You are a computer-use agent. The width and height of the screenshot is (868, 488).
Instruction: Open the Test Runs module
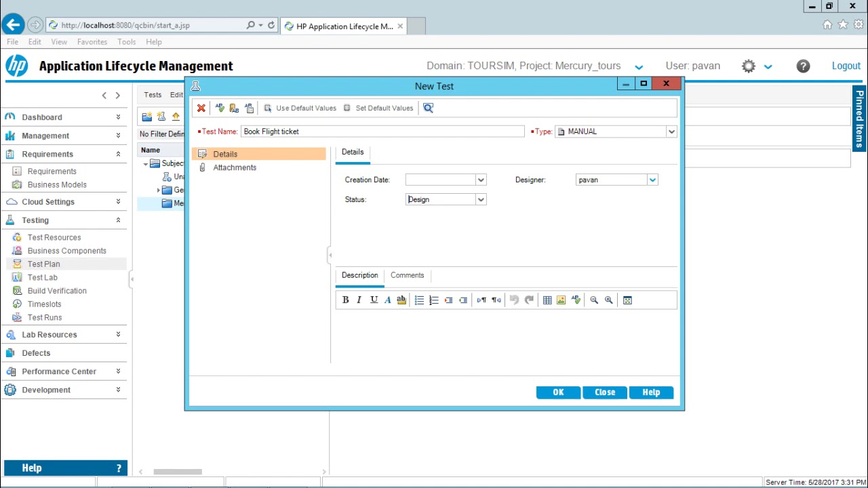(45, 317)
